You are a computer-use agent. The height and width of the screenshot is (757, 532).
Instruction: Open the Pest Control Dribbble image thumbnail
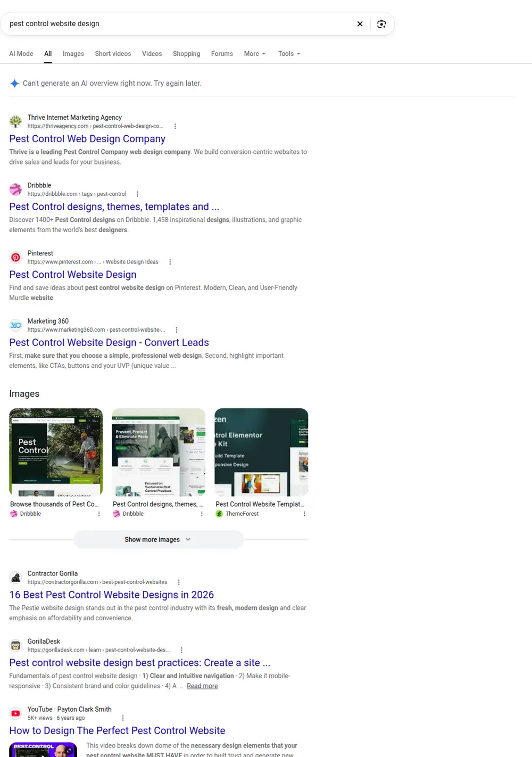click(x=56, y=452)
